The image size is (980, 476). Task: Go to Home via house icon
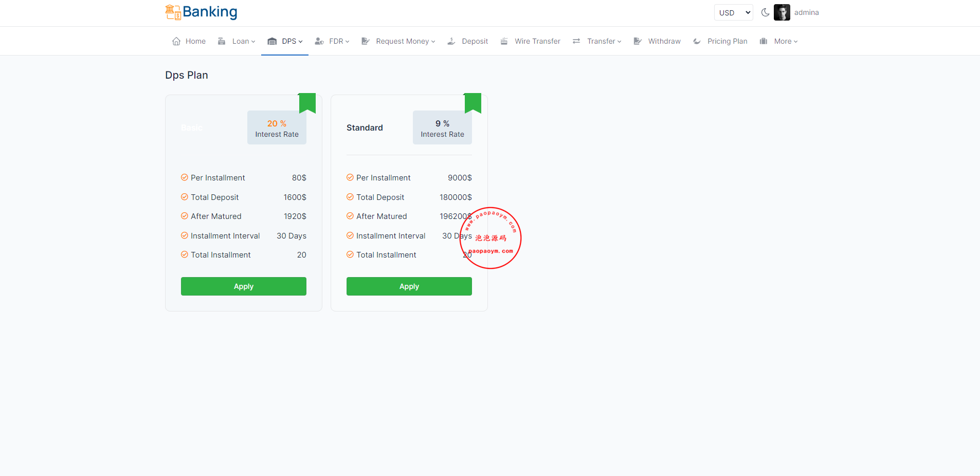176,41
